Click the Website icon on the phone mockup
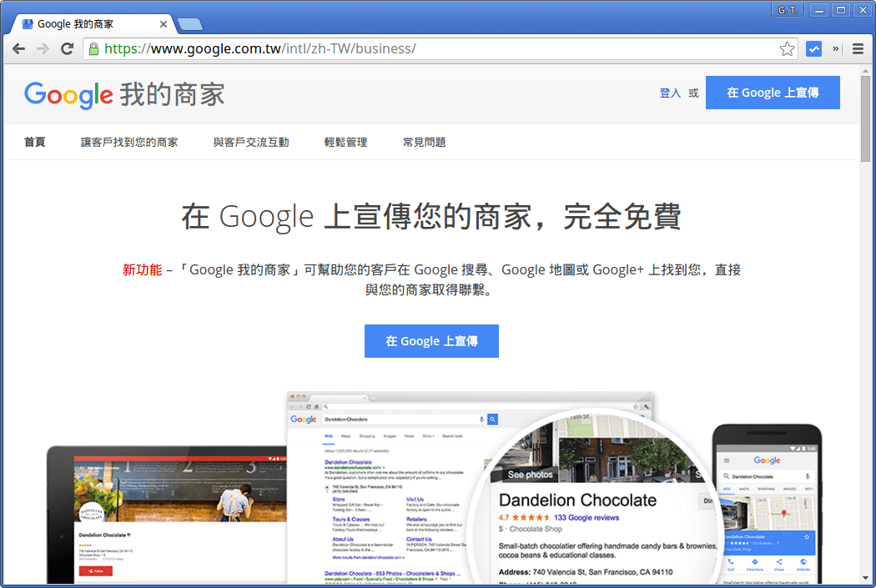 point(803,562)
